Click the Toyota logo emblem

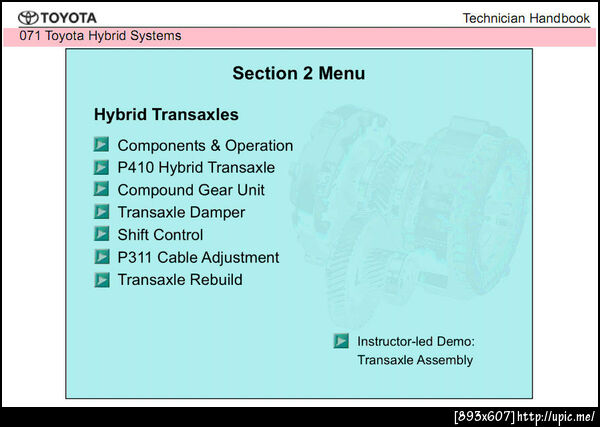point(28,18)
